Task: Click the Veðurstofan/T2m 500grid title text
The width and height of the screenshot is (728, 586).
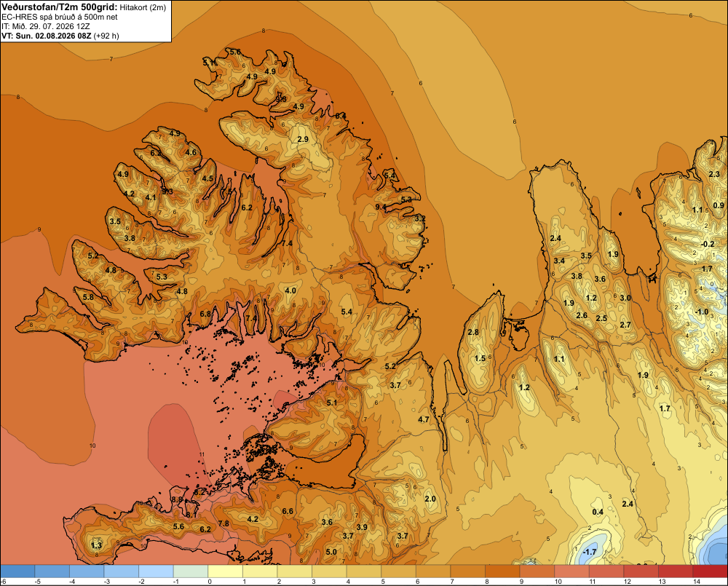Action: click(x=60, y=7)
